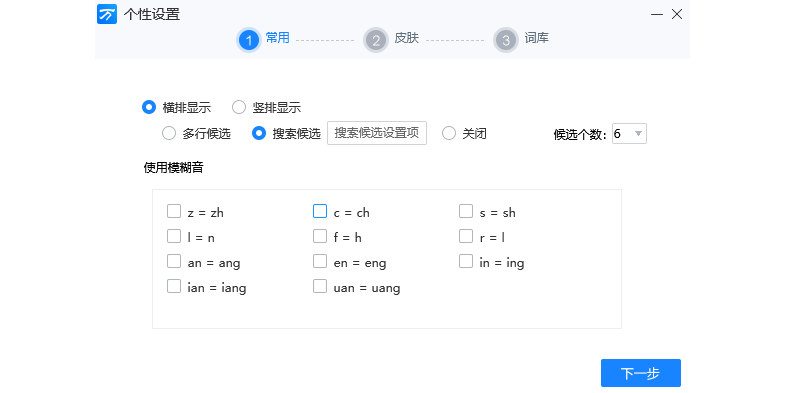This screenshot has height=393, width=786.
Task: Close the 个性设置 window
Action: click(677, 15)
